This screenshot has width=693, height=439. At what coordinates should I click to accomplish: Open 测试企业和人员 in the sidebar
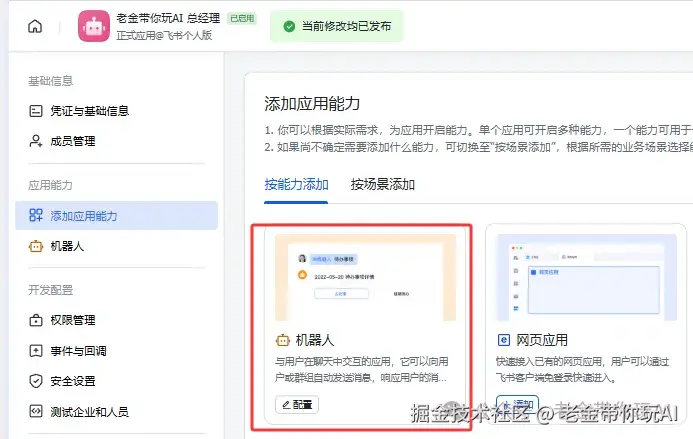pyautogui.click(x=116, y=412)
